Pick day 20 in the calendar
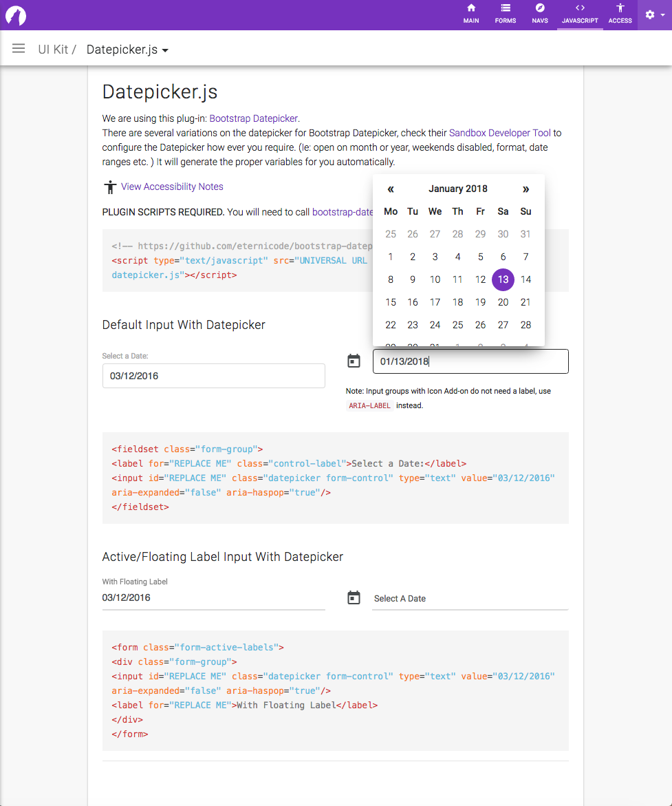Screen dimensions: 672x806 click(x=503, y=302)
